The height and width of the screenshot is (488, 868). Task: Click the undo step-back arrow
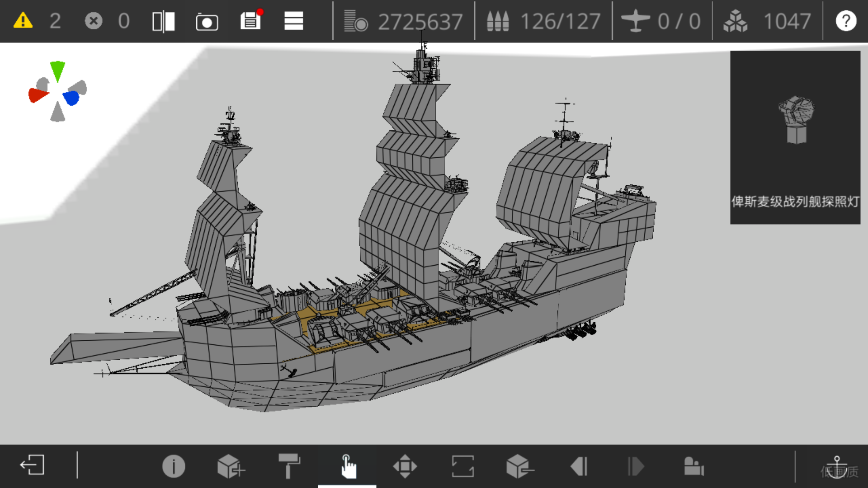(x=579, y=466)
